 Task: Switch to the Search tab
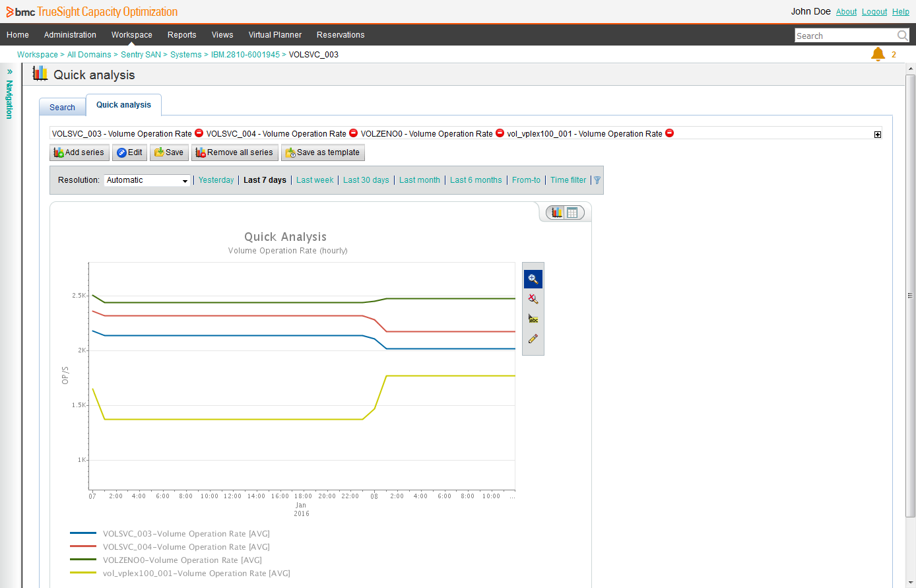62,107
